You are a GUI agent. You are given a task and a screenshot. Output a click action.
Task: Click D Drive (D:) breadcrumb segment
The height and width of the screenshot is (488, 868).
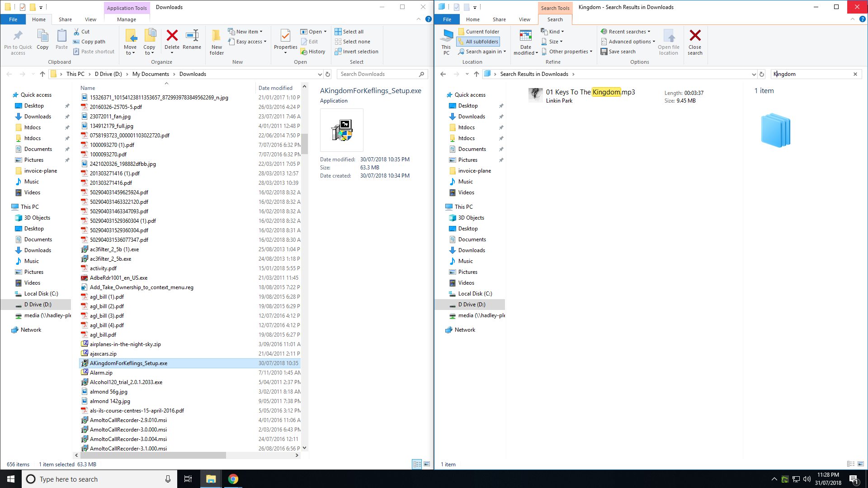108,74
